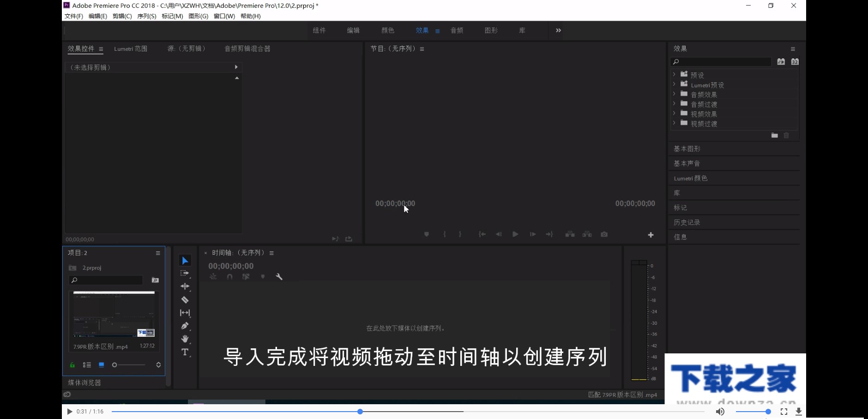Toggle list view in project panel
868x419 pixels.
click(x=86, y=365)
